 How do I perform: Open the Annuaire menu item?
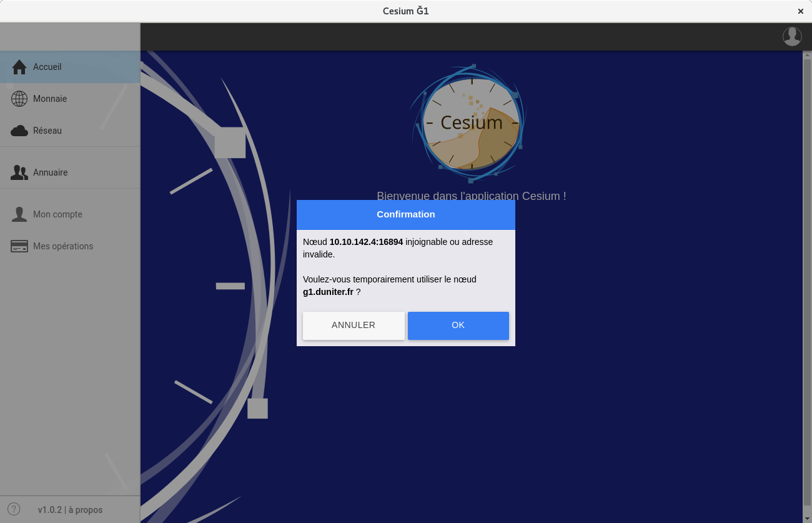point(70,172)
